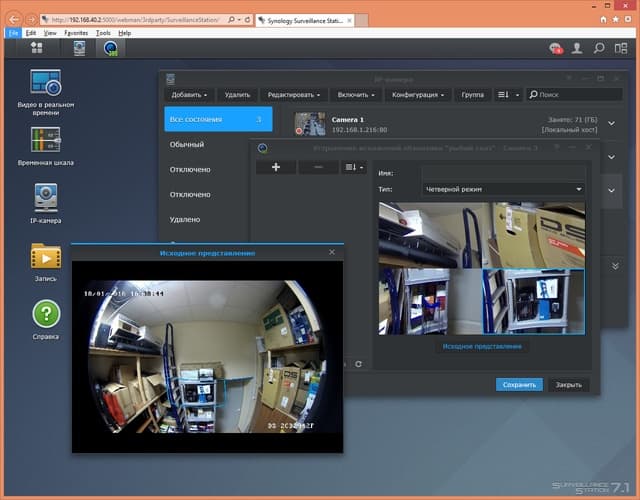
Task: Open the Timeline desktop icon
Action: pos(45,139)
